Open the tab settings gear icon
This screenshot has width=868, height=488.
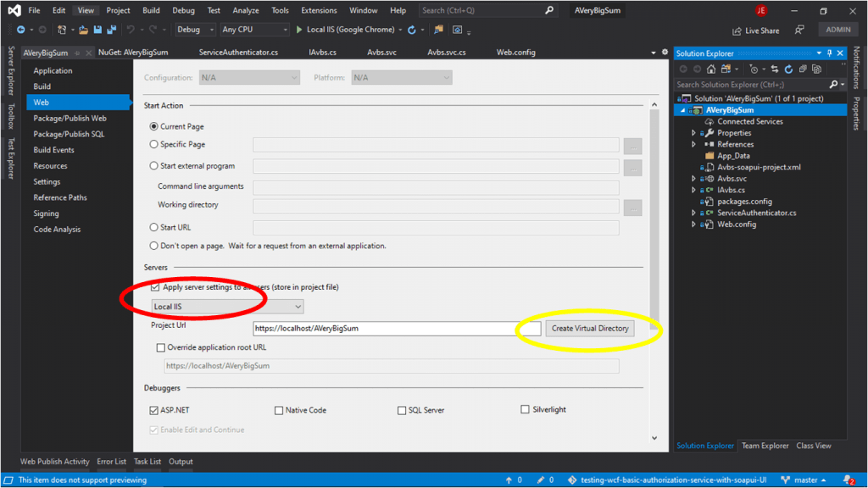(x=665, y=52)
